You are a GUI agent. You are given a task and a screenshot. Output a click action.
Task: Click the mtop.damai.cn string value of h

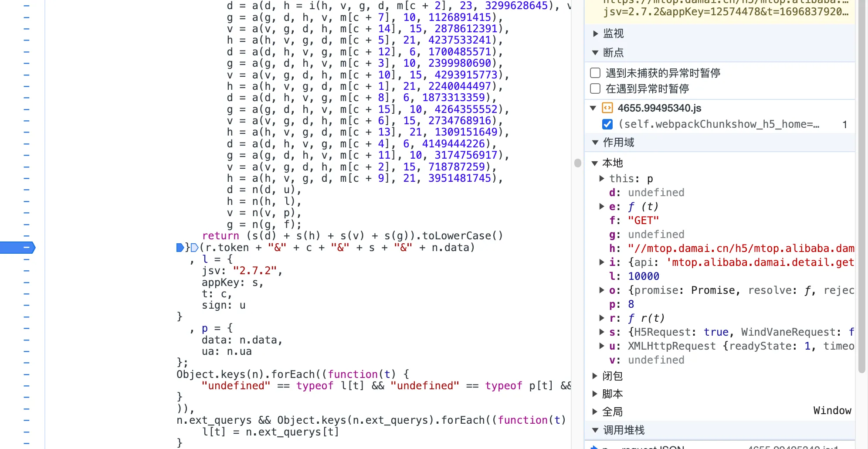[x=741, y=248]
